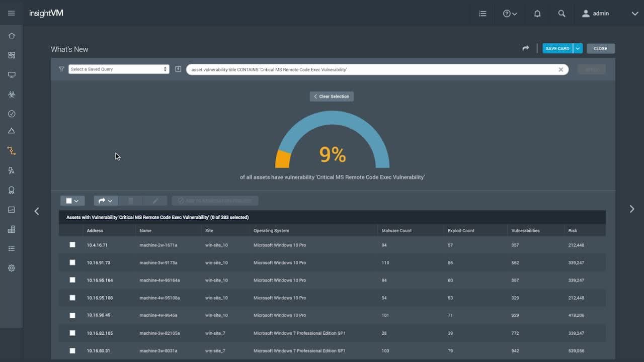Sort by Operating System column header

(x=271, y=231)
